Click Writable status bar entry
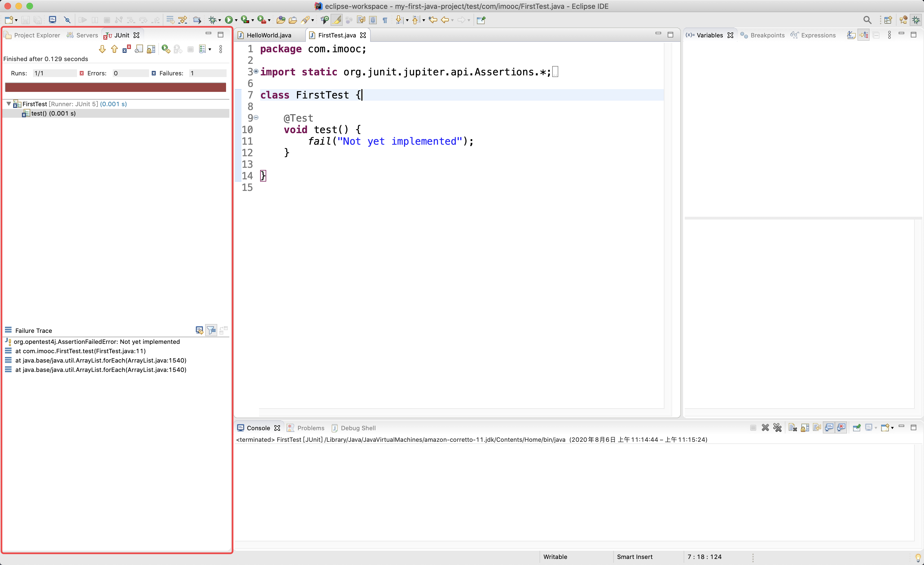Viewport: 924px width, 565px height. tap(555, 557)
